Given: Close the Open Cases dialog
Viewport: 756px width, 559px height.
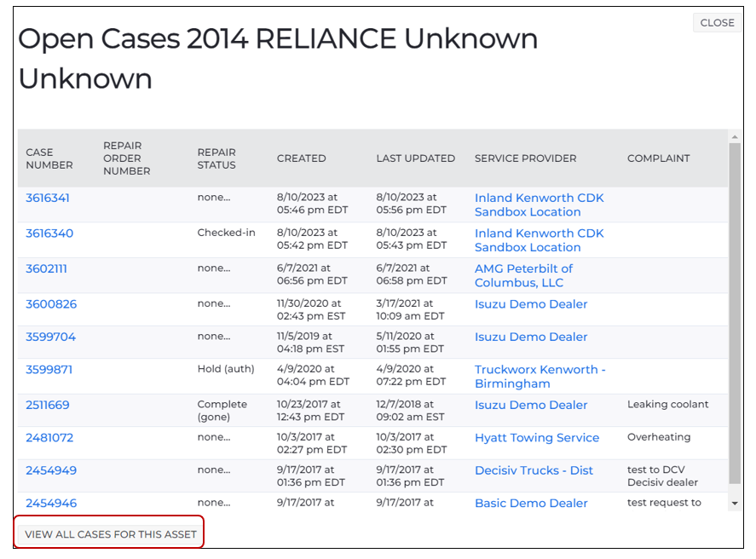Looking at the screenshot, I should point(718,23).
